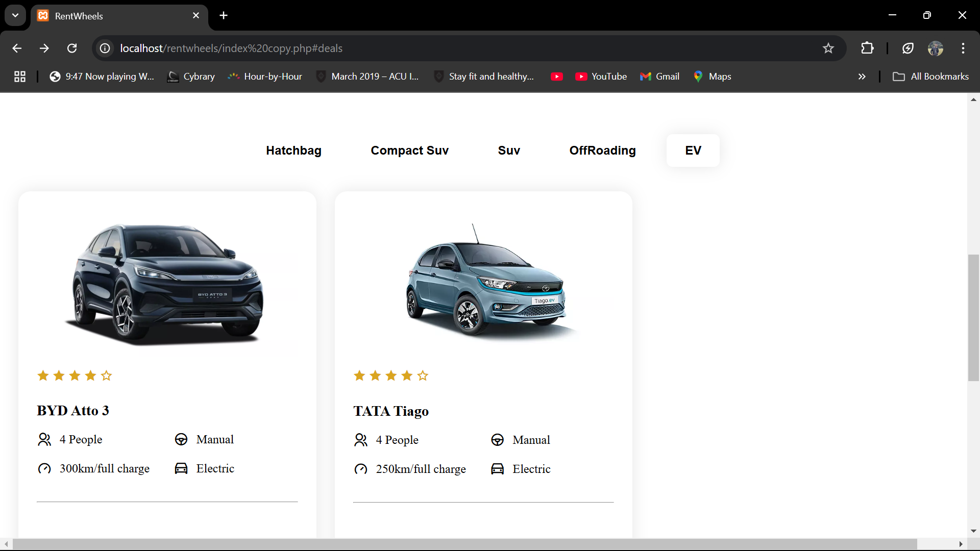980x551 pixels.
Task: Click the speedometer icon on TATA Tiago
Action: [x=361, y=469]
